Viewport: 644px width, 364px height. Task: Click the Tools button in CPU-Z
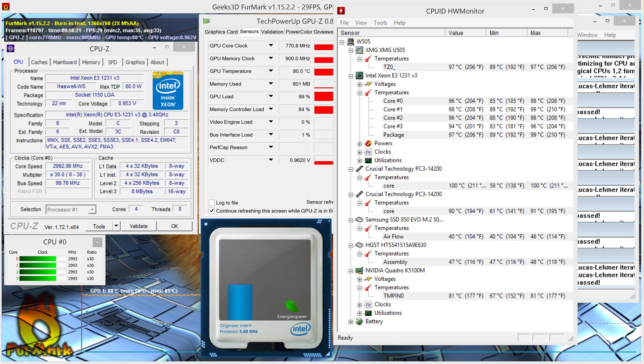click(x=99, y=226)
